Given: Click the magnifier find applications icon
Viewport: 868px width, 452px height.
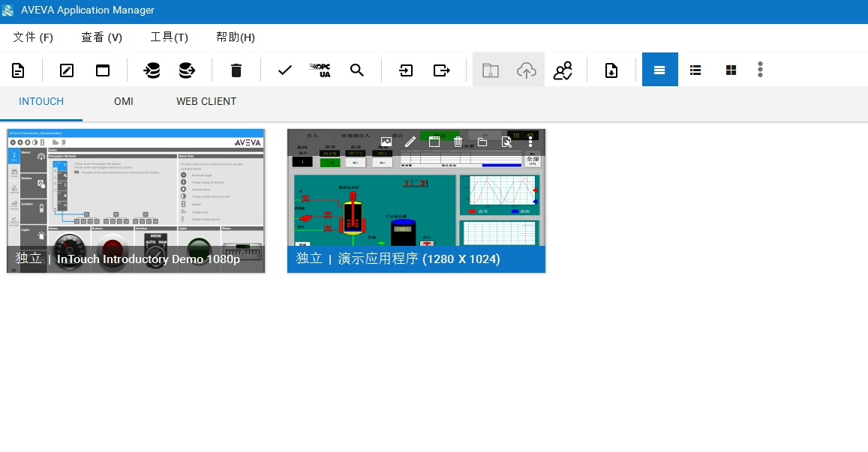Looking at the screenshot, I should (x=357, y=70).
